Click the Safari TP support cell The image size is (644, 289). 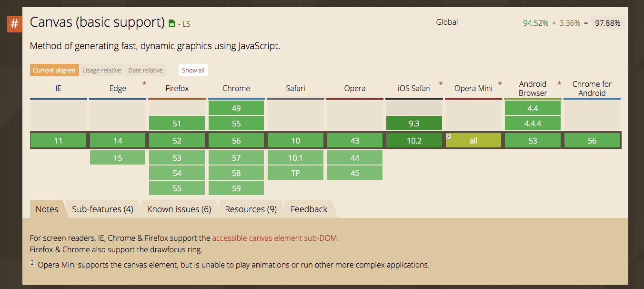tap(295, 172)
